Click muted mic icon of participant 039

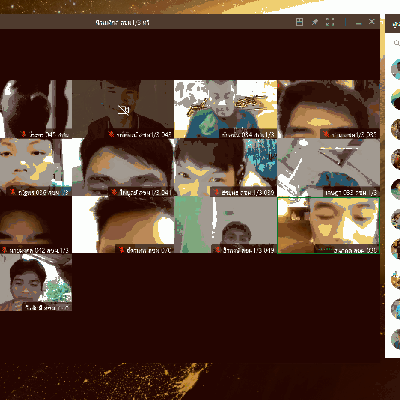pos(216,192)
